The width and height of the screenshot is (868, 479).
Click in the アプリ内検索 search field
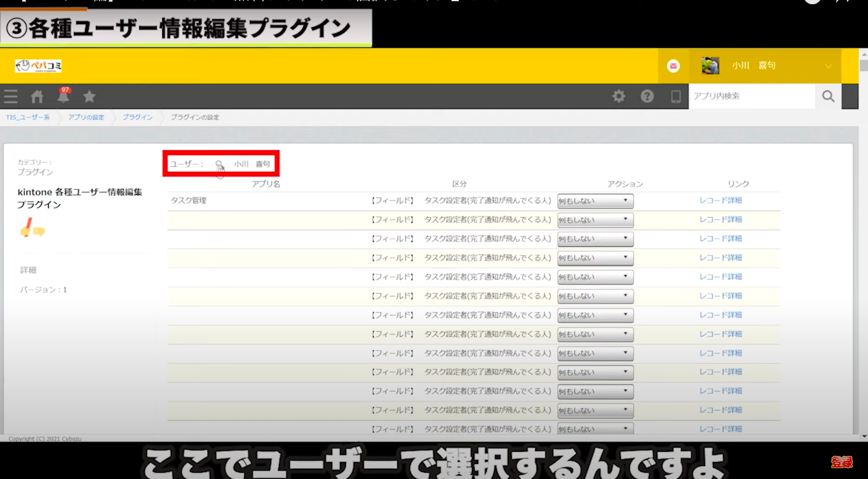pyautogui.click(x=751, y=97)
